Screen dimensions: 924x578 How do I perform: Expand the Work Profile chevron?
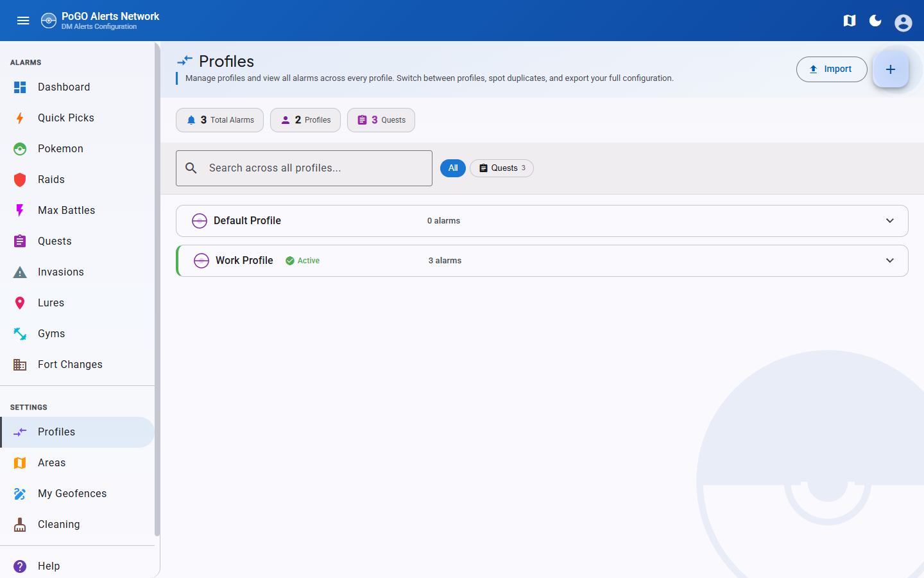coord(890,261)
